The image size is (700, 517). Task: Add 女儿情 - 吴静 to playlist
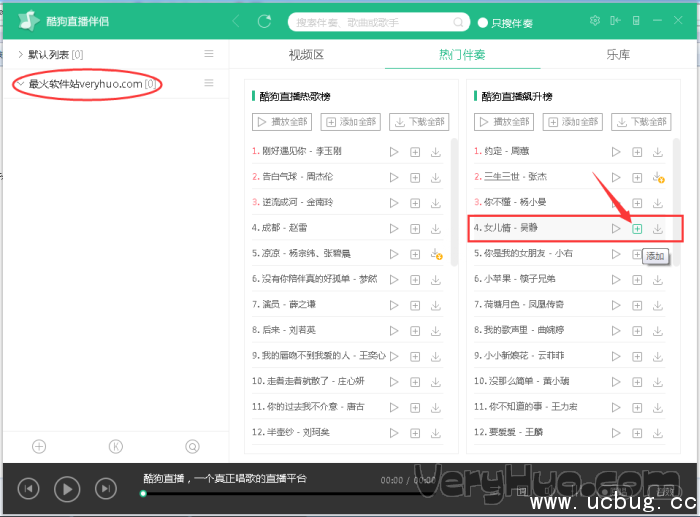[637, 229]
